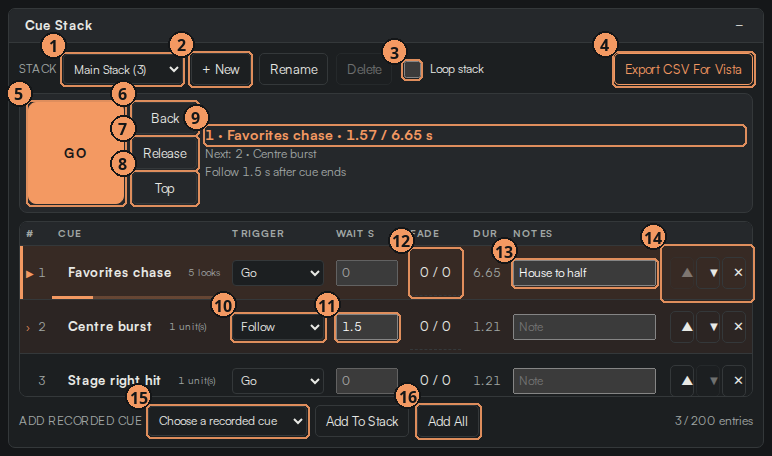Move Centre burst cue up
Viewport: 772px width, 456px height.
687,326
